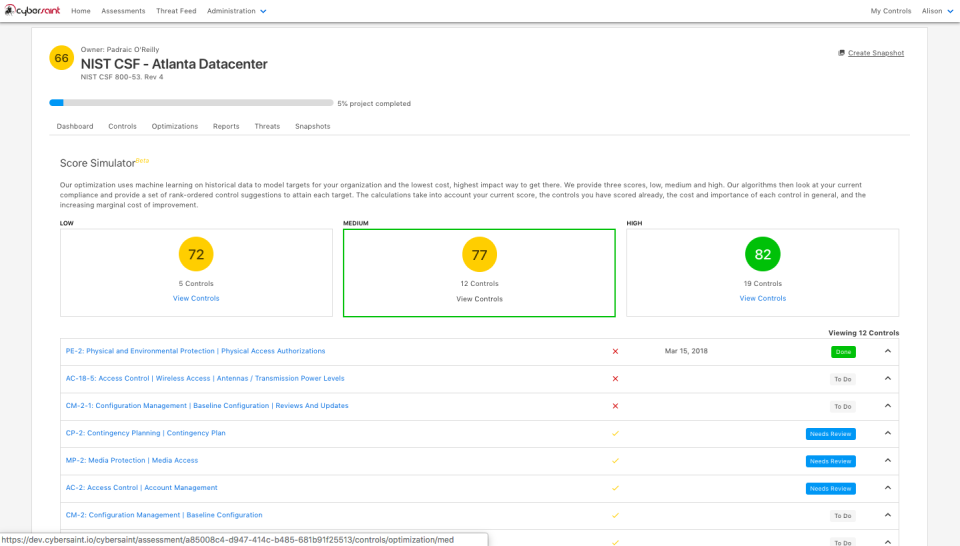Collapse the AC-18-5 control row chevron
The image size is (960, 546).
pos(888,378)
